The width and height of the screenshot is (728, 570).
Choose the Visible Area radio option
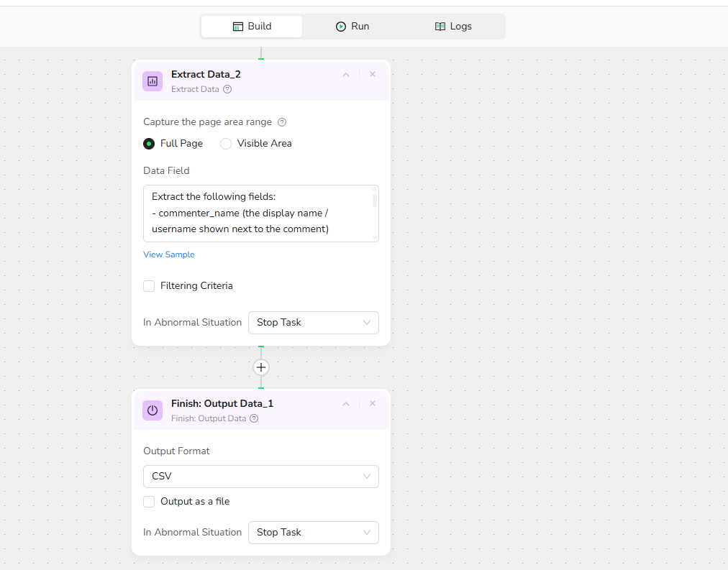226,144
